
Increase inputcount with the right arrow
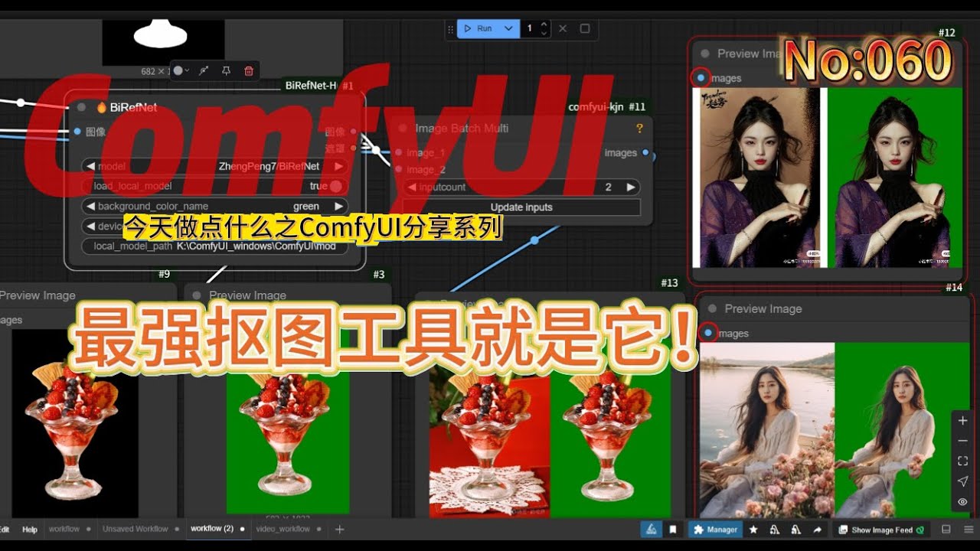630,187
